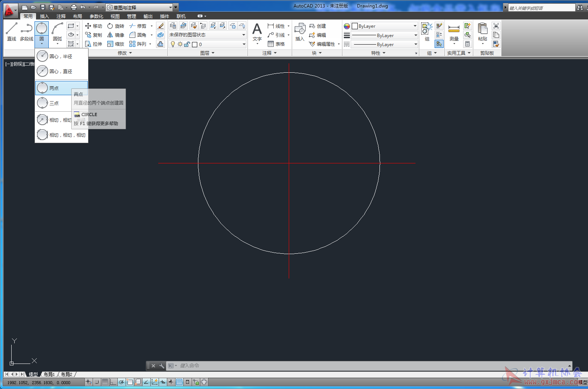This screenshot has width=588, height=389.
Task: Select the Arc (圆弧) tool
Action: 57,31
